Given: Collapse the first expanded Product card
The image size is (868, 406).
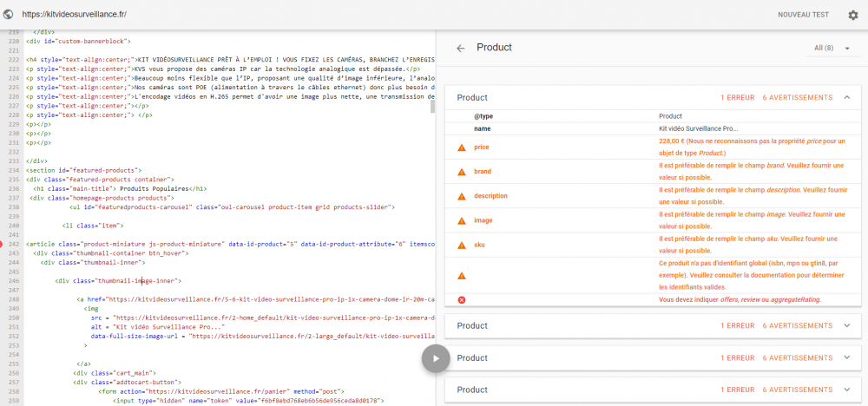Looking at the screenshot, I should click(x=846, y=97).
